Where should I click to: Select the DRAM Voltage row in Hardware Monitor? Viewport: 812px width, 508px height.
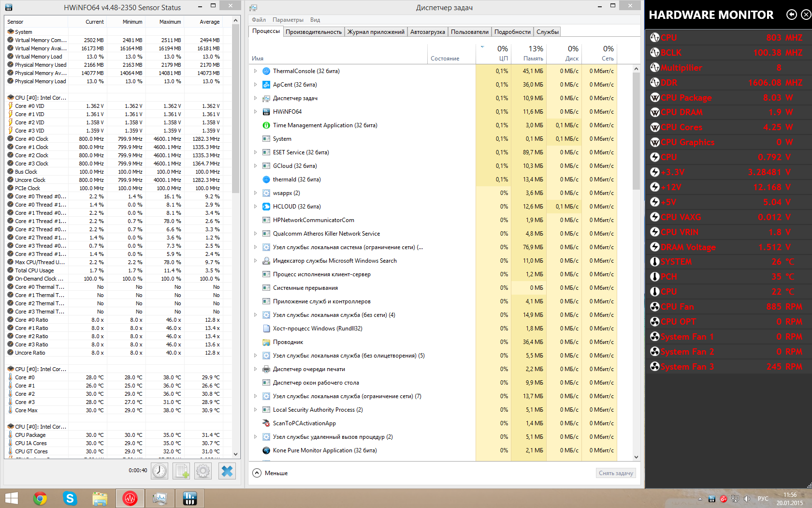coord(728,247)
